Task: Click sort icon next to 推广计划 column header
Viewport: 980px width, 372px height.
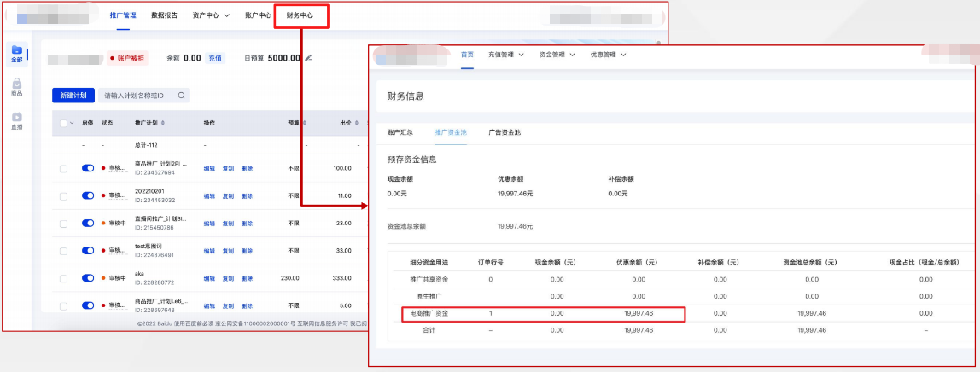Action: [x=164, y=123]
